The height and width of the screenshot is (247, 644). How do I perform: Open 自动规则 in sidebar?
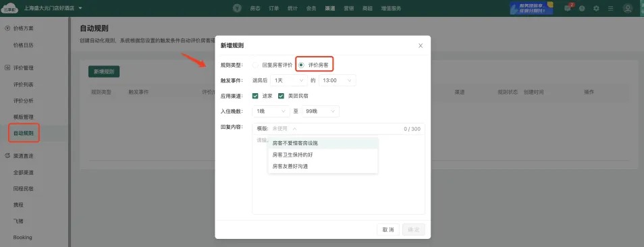point(24,134)
